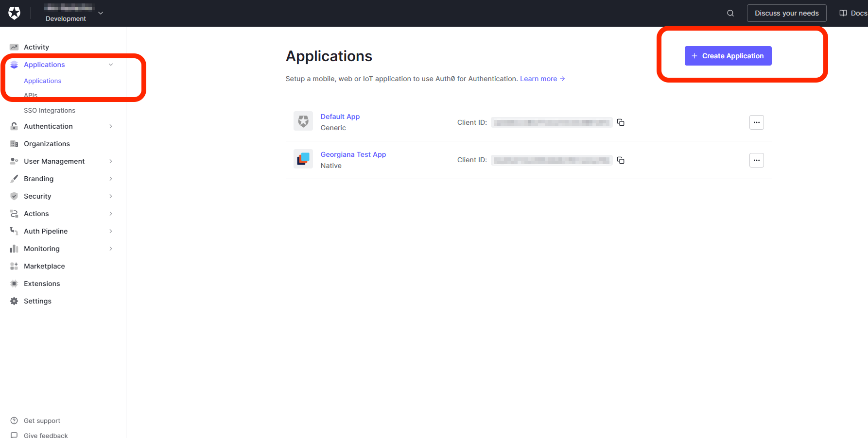Viewport: 868px width, 438px height.
Task: Click the Settings gear icon
Action: (x=14, y=301)
